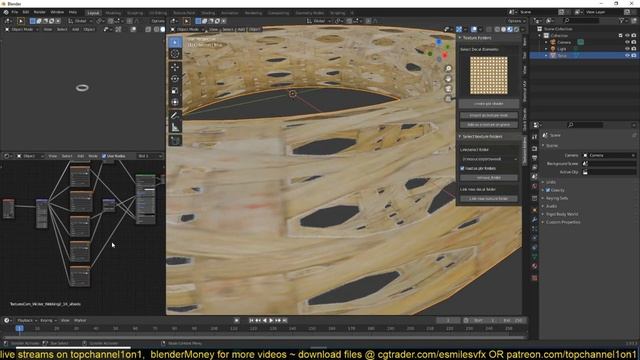Open the Edit menu
The image size is (640, 360).
[26, 12]
